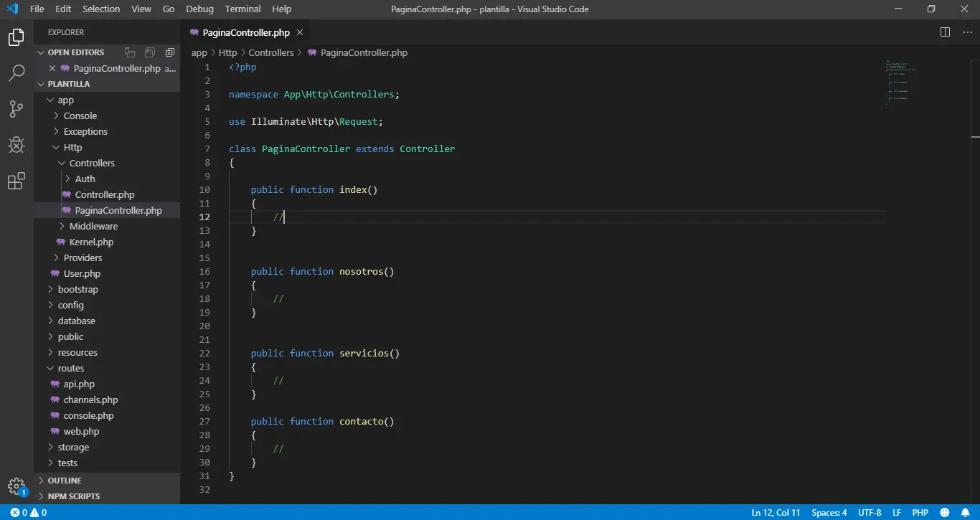The image size is (980, 520).
Task: Select the PaginaController.php editor tab
Action: 245,32
